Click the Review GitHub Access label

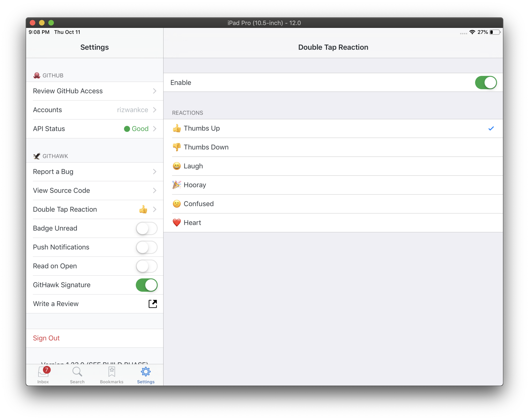pos(68,91)
